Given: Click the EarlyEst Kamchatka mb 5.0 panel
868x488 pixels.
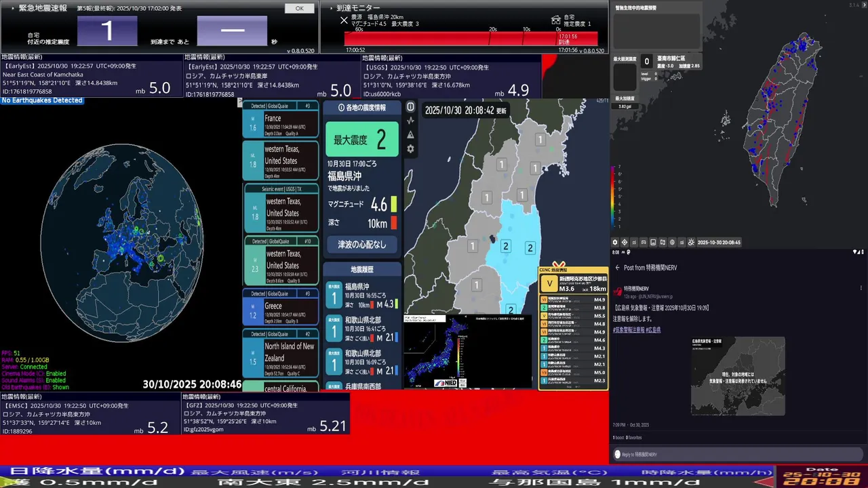Looking at the screenshot, I should tap(91, 77).
